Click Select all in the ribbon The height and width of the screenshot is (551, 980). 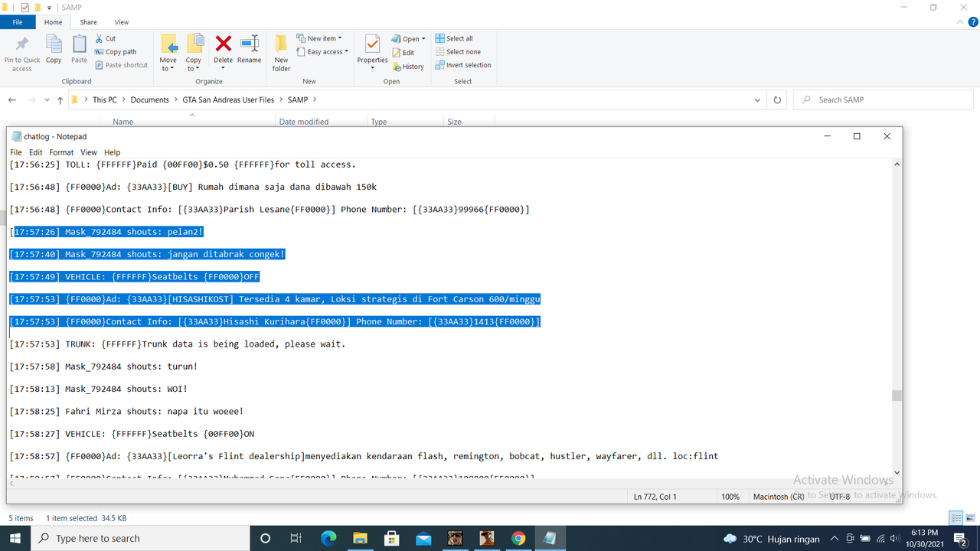454,38
